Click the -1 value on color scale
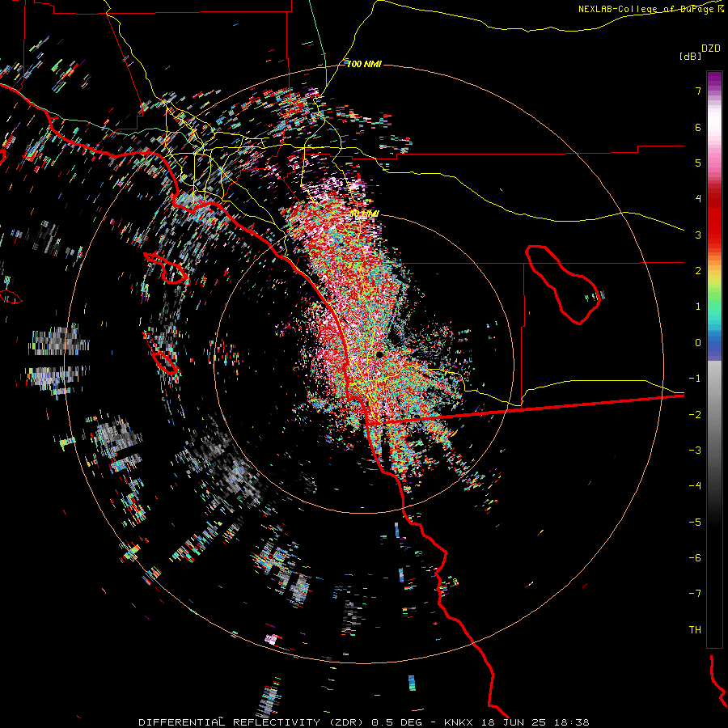Screen dimensions: 728x728 695,379
